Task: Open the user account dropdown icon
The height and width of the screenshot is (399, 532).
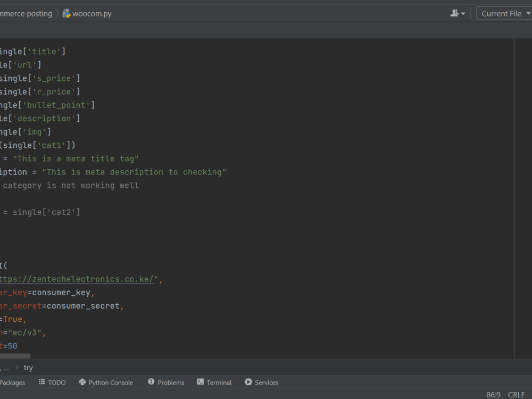Action: pos(458,14)
